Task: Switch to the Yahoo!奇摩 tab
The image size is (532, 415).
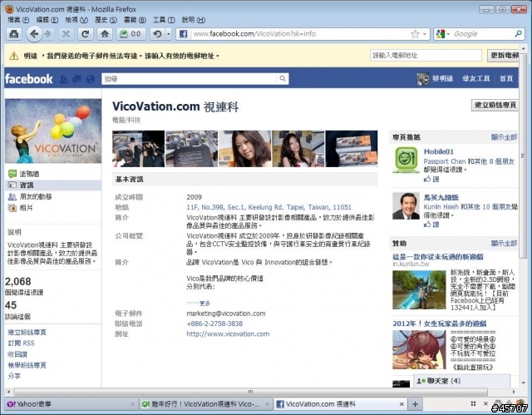Action: 71,404
